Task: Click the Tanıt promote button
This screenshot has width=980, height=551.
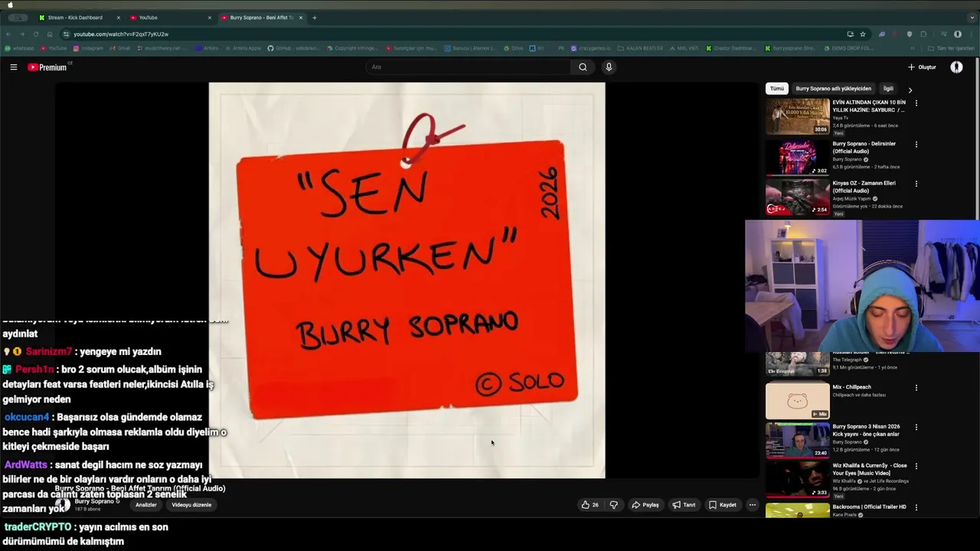Action: pyautogui.click(x=684, y=505)
